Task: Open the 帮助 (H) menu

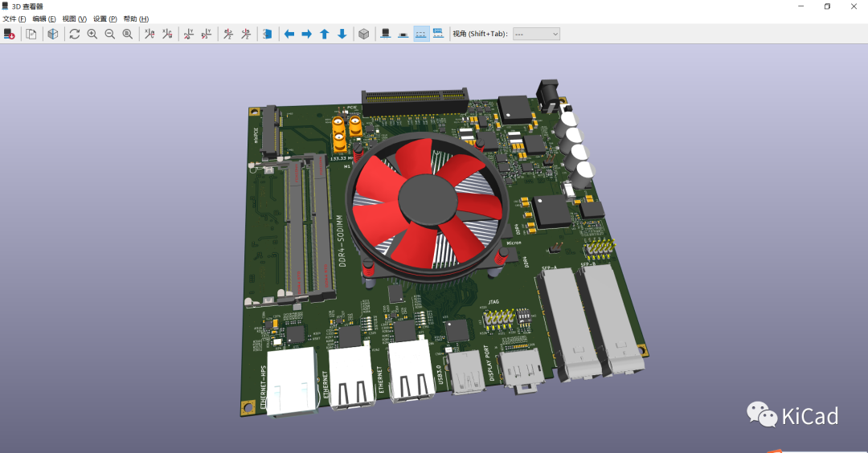Action: tap(136, 18)
